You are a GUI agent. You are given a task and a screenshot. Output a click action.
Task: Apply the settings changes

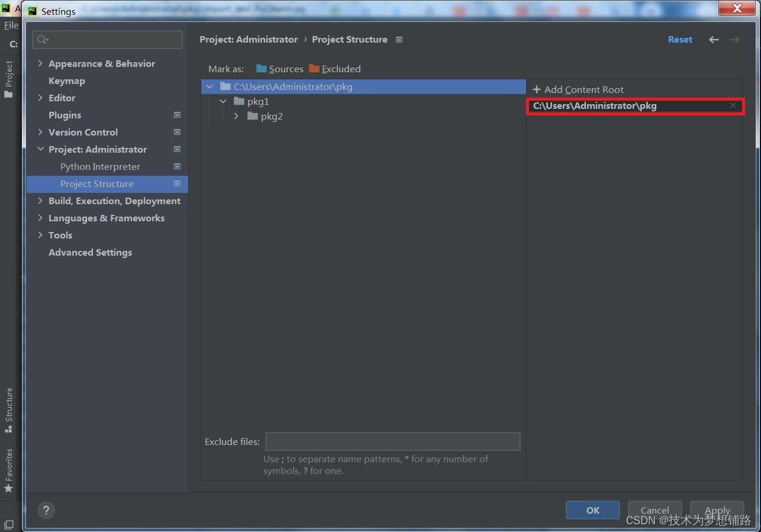[x=717, y=510]
